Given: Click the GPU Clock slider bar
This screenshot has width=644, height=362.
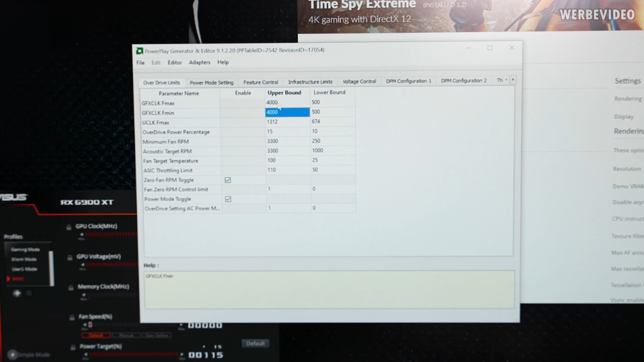Looking at the screenshot, I should (x=111, y=234).
